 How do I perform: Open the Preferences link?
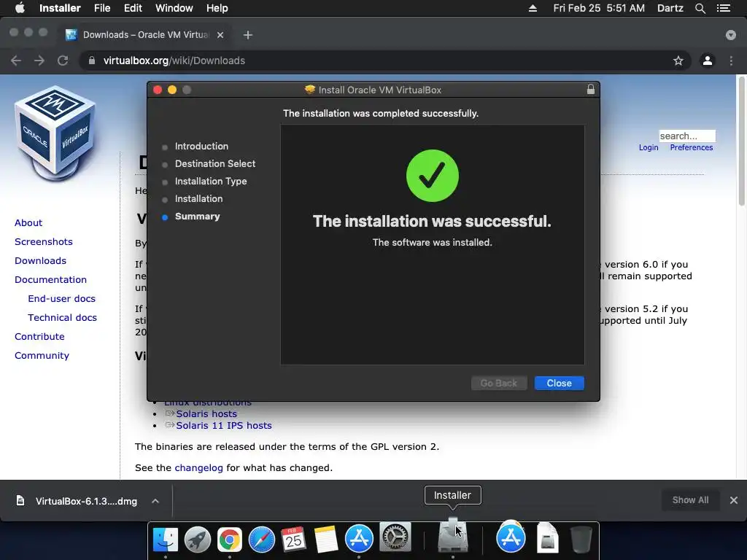[x=692, y=147]
